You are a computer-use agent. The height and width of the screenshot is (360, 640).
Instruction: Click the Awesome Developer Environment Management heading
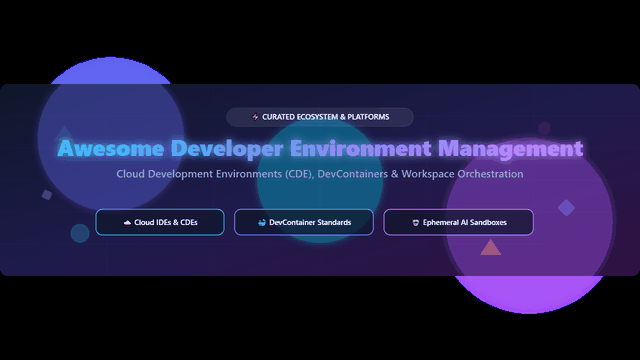[320, 148]
